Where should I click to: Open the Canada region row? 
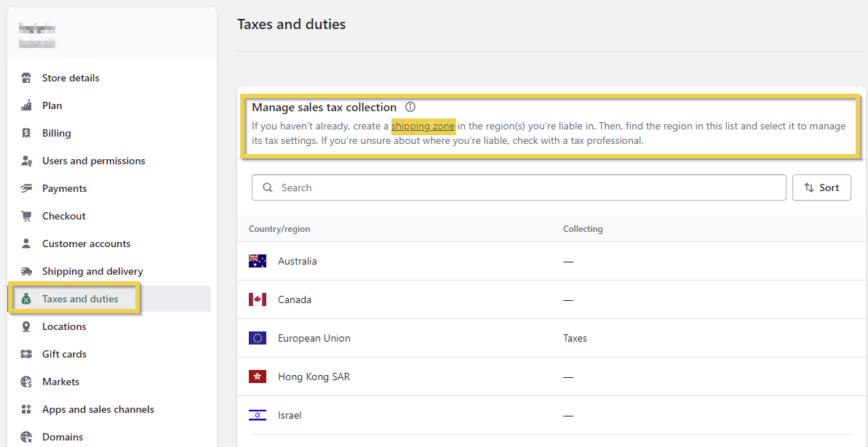pos(294,299)
